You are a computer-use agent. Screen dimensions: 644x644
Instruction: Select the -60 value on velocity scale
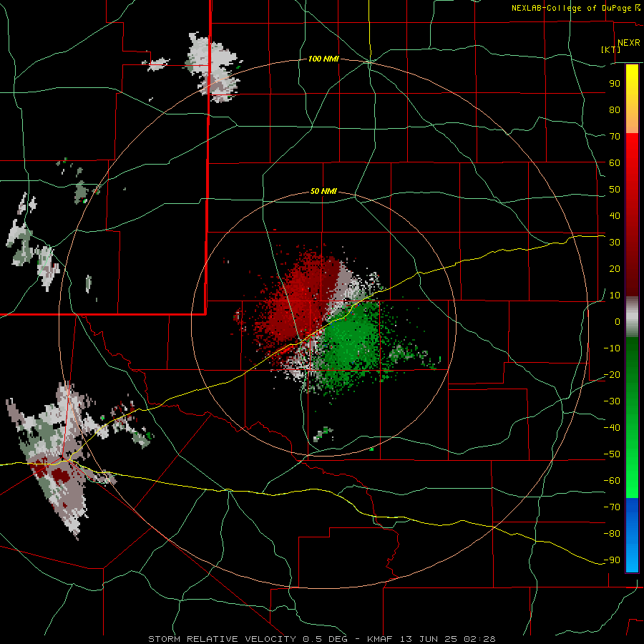coord(612,481)
